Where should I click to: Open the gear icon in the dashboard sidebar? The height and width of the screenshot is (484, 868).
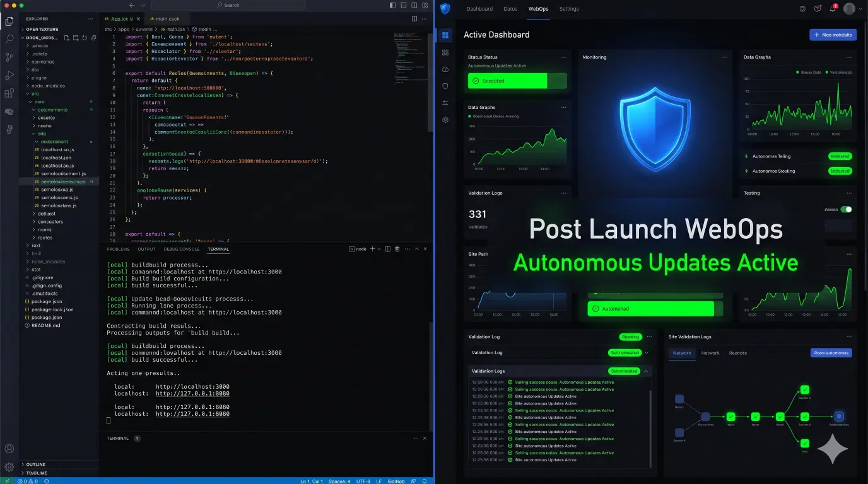(x=445, y=120)
